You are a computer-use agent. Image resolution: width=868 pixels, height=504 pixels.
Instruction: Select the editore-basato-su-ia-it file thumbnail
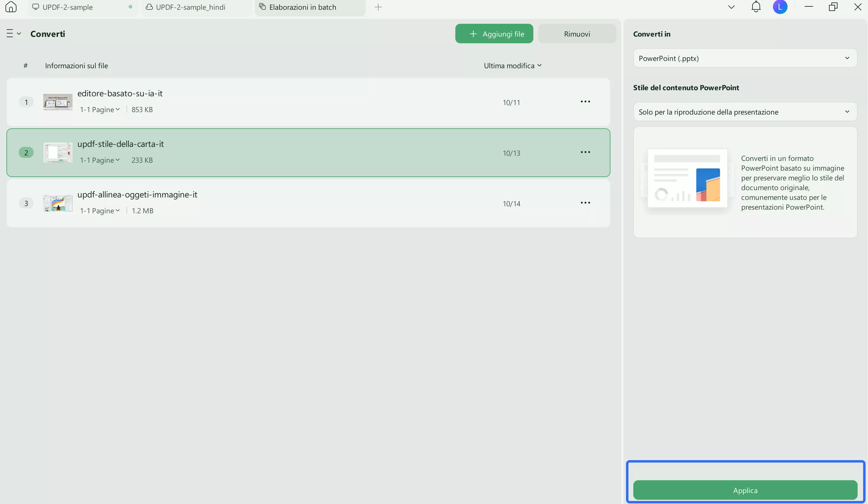click(58, 102)
